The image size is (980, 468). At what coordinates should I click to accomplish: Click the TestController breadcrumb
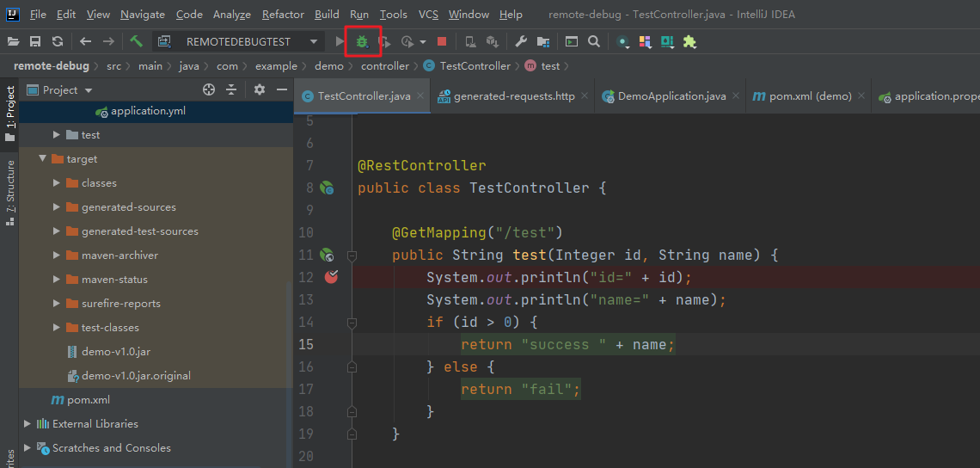[468, 65]
